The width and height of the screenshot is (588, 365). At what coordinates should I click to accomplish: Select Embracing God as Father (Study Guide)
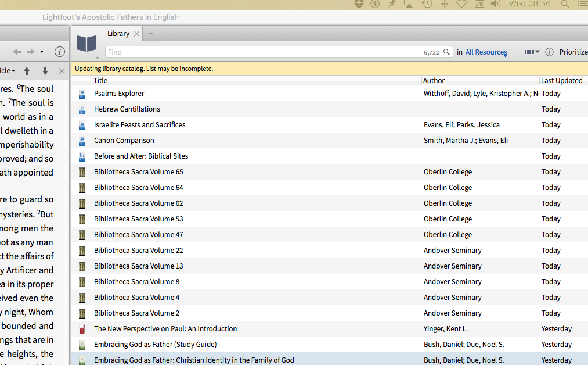tap(155, 344)
